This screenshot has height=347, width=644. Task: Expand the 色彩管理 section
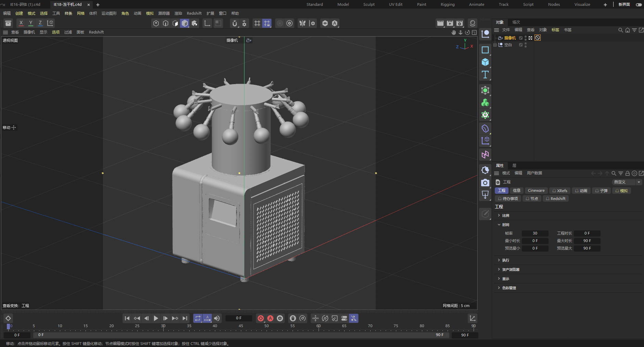(499, 288)
